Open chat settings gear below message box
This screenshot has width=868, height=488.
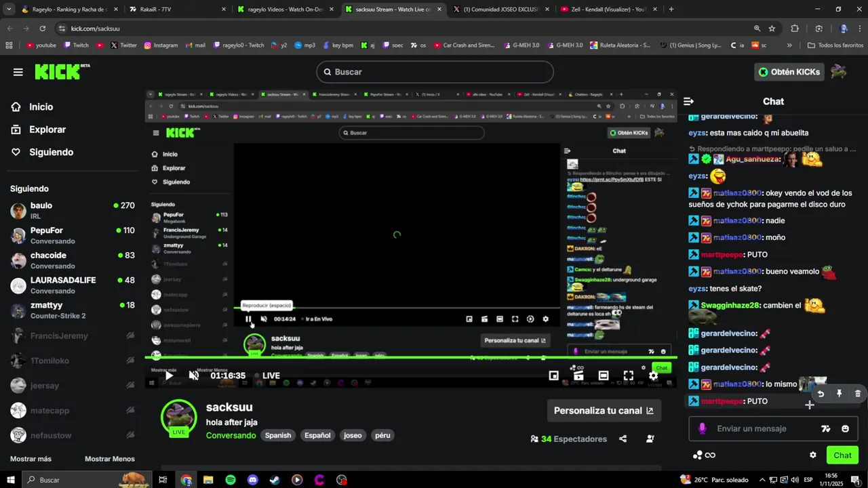813,455
